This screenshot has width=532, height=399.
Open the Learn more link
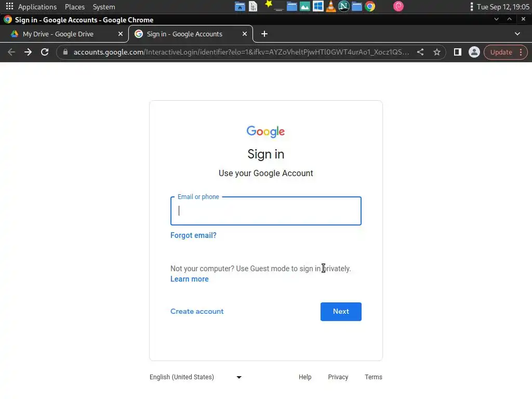[x=189, y=279]
